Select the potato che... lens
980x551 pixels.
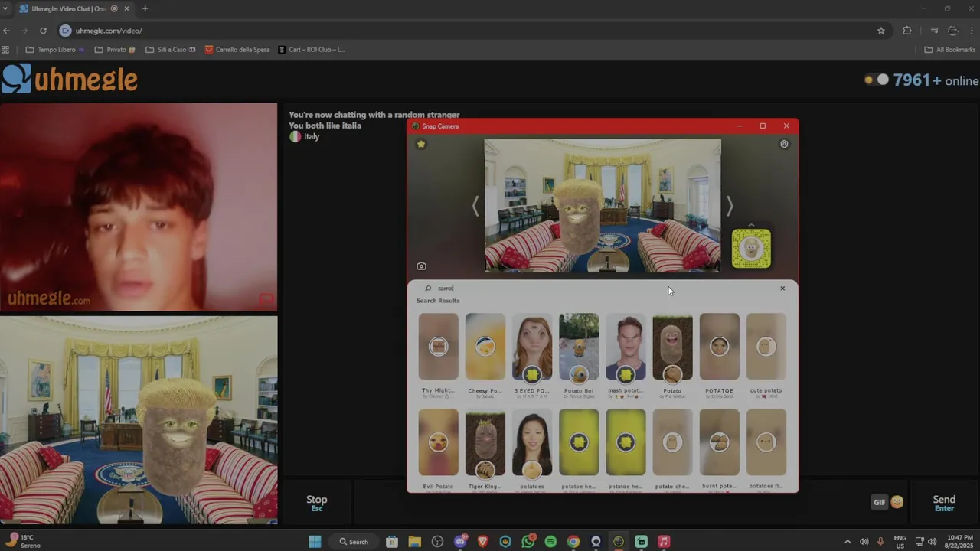[672, 442]
